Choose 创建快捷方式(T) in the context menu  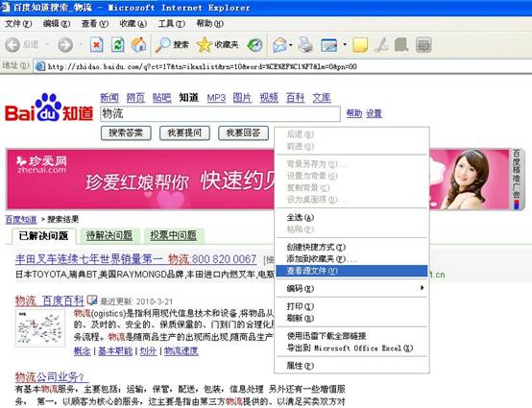tap(351, 247)
